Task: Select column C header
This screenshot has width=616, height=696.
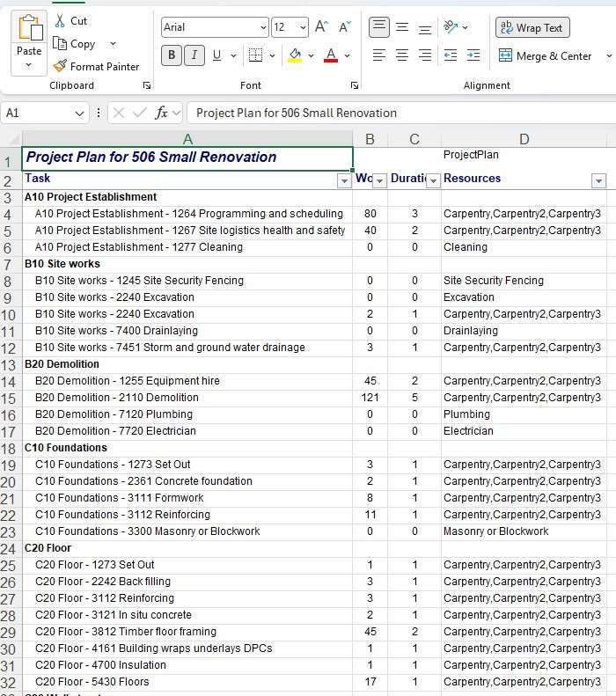Action: 414,139
